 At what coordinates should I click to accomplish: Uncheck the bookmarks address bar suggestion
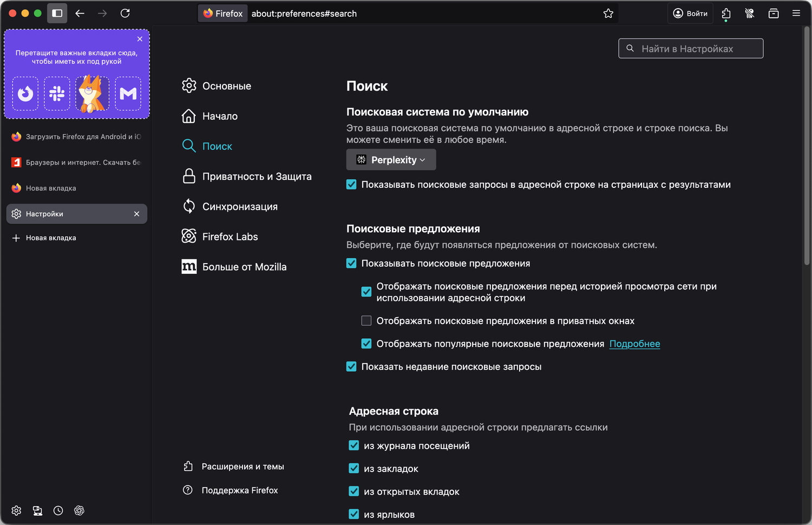click(x=354, y=469)
